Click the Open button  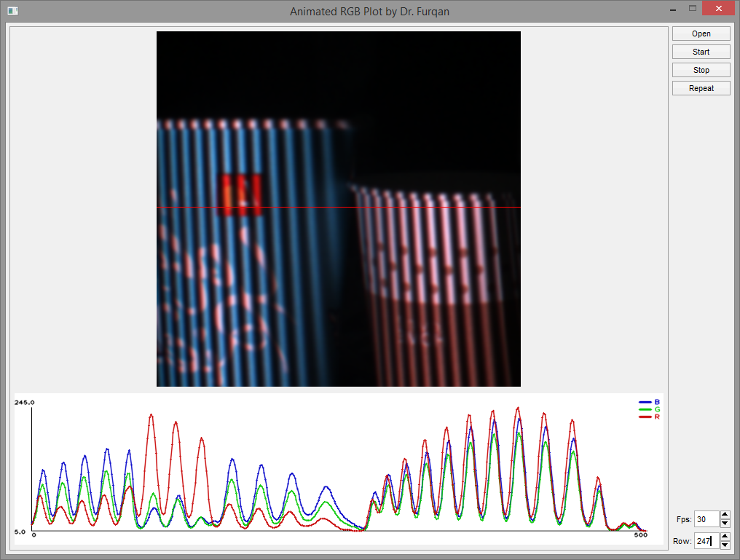pyautogui.click(x=701, y=33)
